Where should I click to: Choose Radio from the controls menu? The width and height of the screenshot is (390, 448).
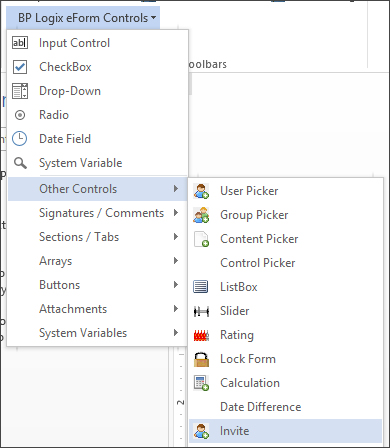[x=97, y=115]
